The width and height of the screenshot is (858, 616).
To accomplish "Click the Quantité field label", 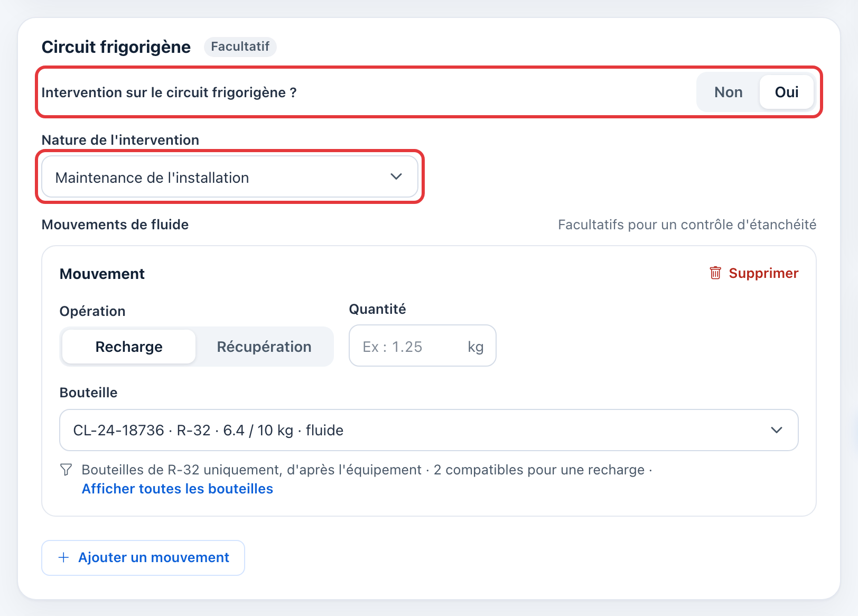I will coord(378,309).
